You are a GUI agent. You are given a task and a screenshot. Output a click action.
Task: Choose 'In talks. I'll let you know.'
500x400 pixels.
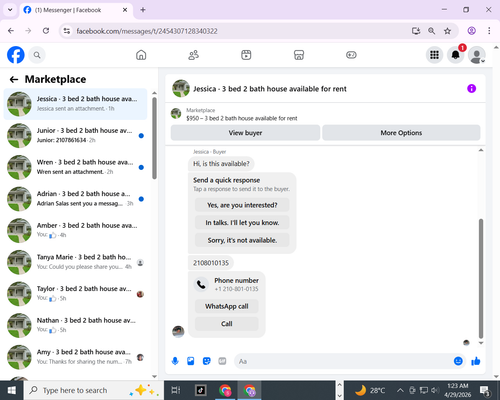pyautogui.click(x=242, y=222)
